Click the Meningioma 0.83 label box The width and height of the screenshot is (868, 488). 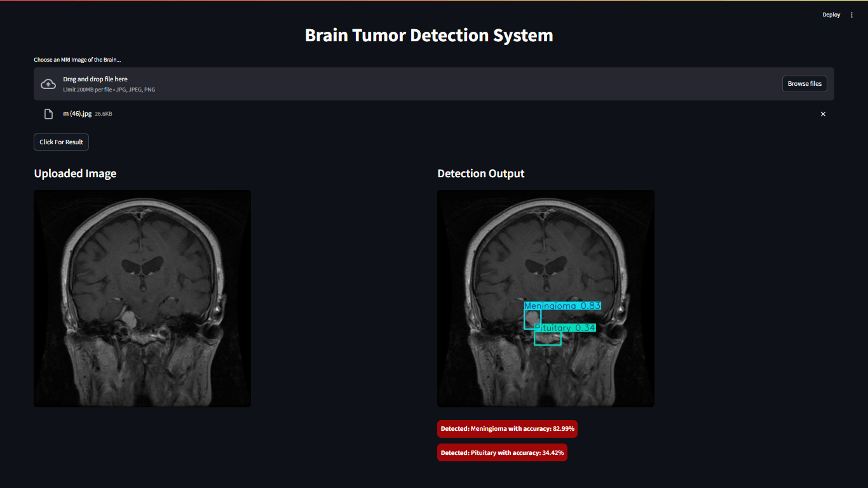[562, 306]
